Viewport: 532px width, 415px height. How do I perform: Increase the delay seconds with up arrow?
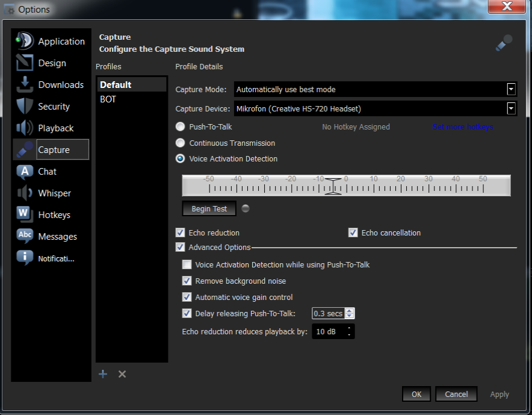(349, 310)
